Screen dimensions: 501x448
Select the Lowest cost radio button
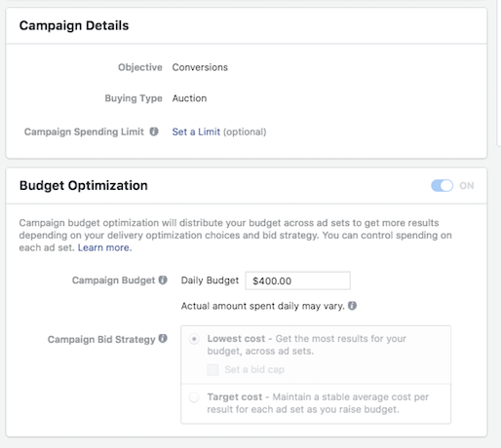click(194, 339)
